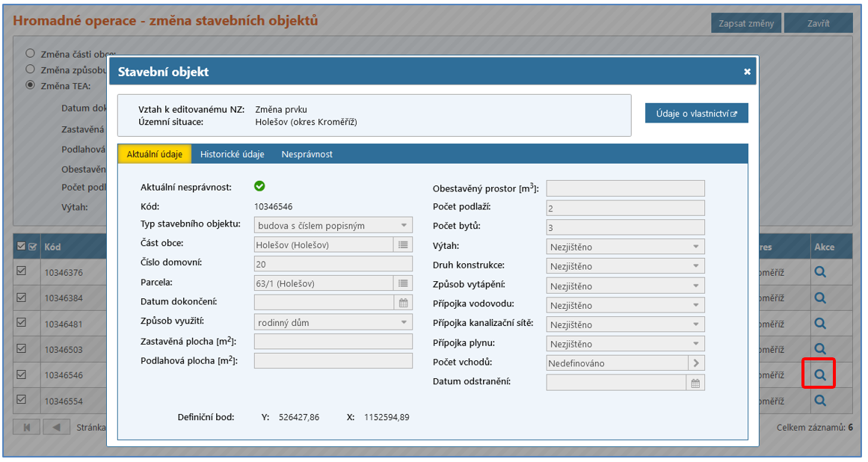868x462 pixels.
Task: Expand the Výtah dropdown
Action: pyautogui.click(x=625, y=247)
